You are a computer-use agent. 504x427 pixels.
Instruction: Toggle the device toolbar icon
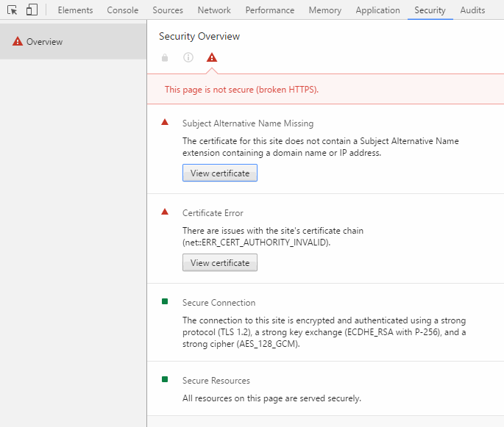tap(32, 10)
